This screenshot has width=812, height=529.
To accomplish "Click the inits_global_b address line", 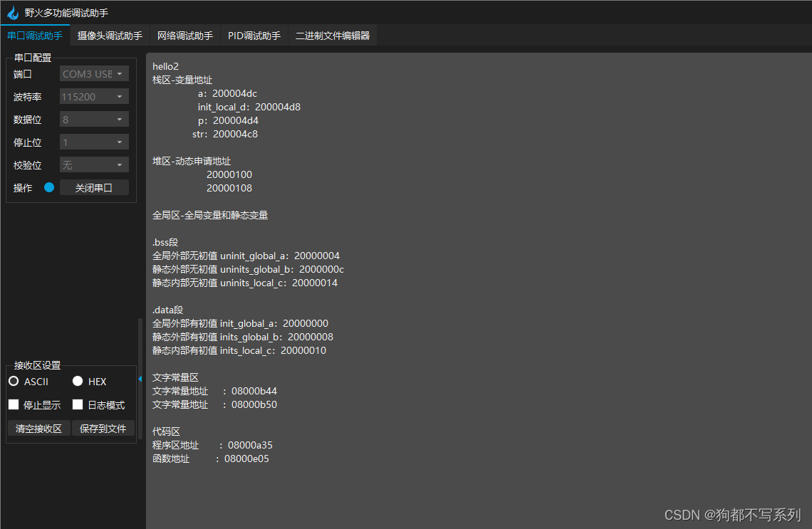I will 243,337.
